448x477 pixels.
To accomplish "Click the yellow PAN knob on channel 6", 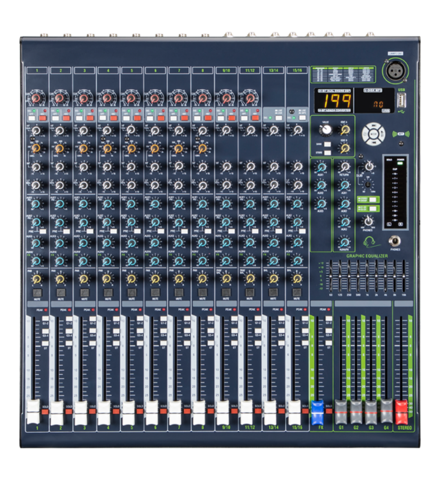I will click(x=155, y=279).
